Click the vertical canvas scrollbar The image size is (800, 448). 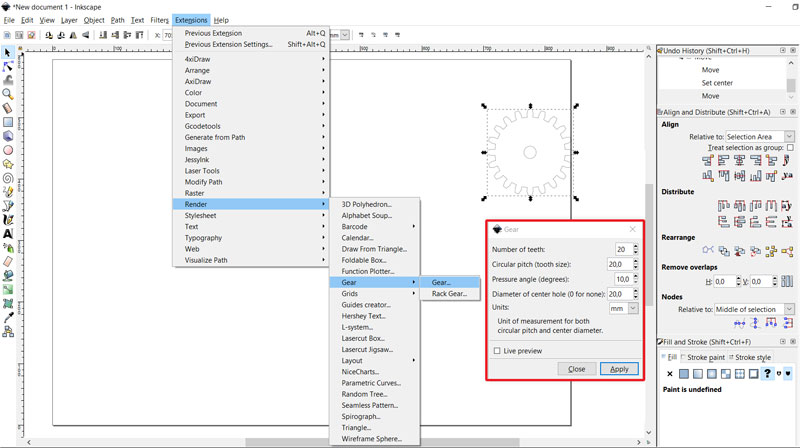point(648,245)
